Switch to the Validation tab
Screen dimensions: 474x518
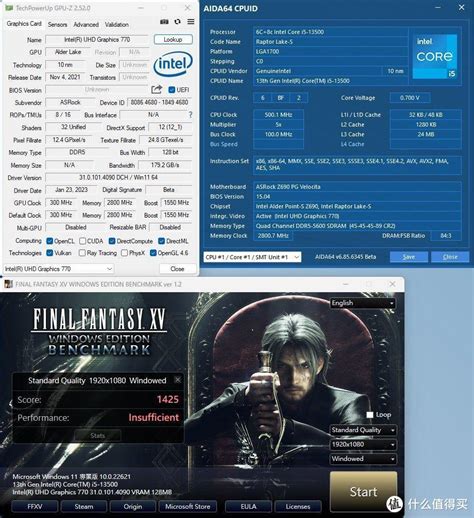coord(117,24)
